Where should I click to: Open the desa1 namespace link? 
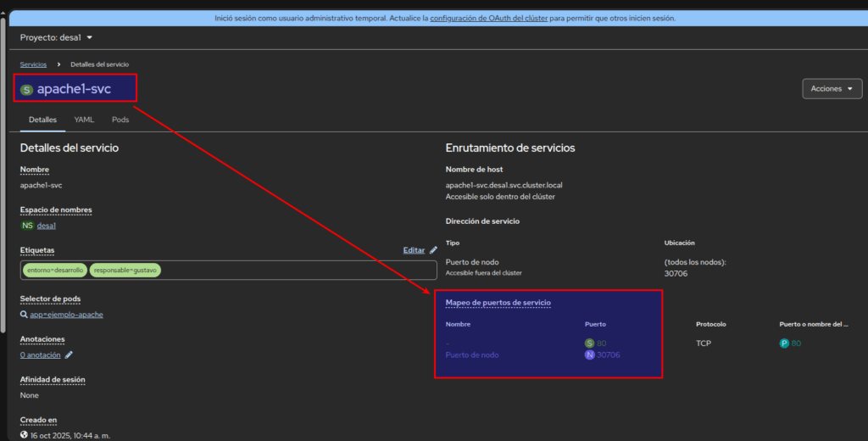(47, 226)
